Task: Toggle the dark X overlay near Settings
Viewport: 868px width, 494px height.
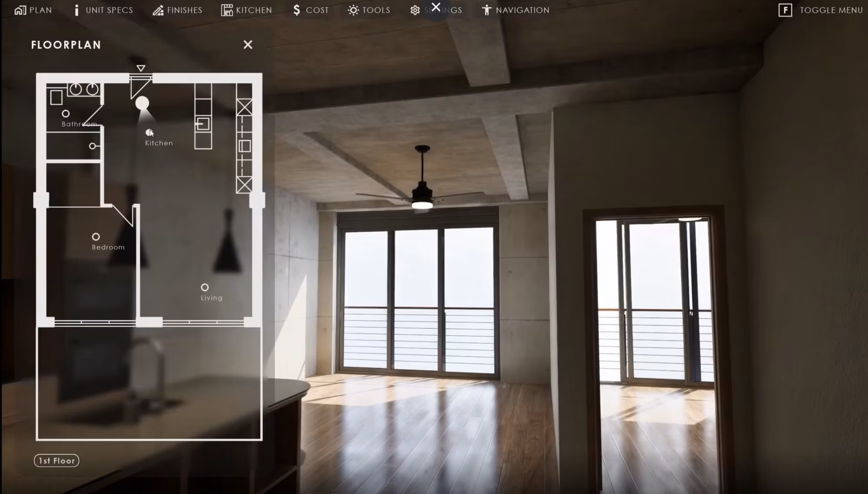Action: tap(436, 7)
